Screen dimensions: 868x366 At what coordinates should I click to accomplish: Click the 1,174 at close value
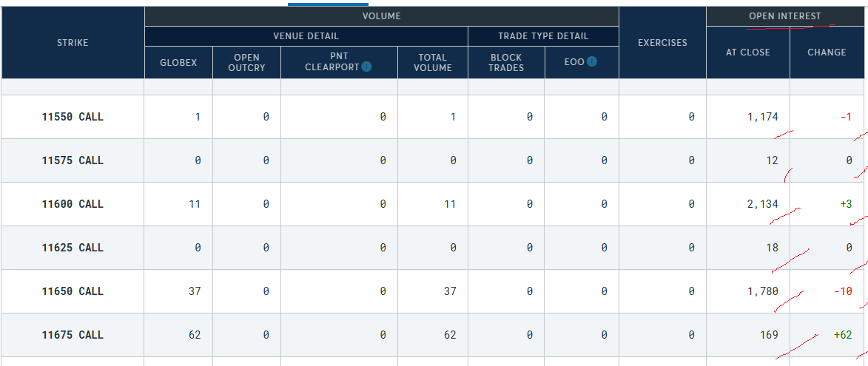[762, 117]
